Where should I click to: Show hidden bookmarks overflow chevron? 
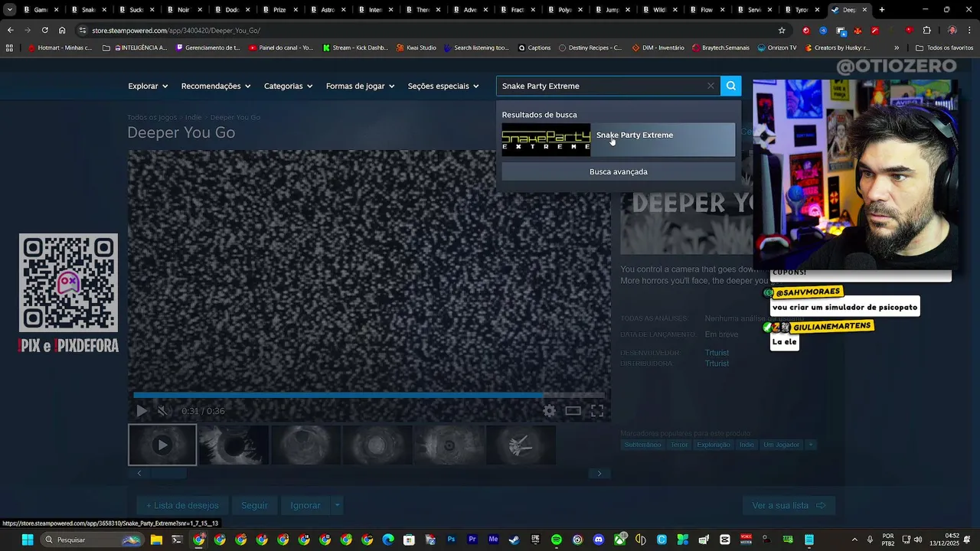(x=897, y=47)
